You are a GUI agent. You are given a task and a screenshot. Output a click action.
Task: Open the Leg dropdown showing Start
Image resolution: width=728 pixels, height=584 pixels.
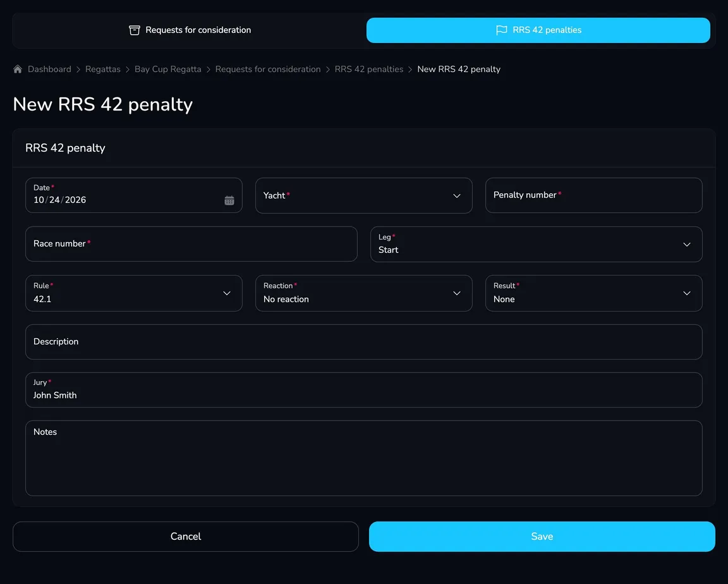point(537,244)
